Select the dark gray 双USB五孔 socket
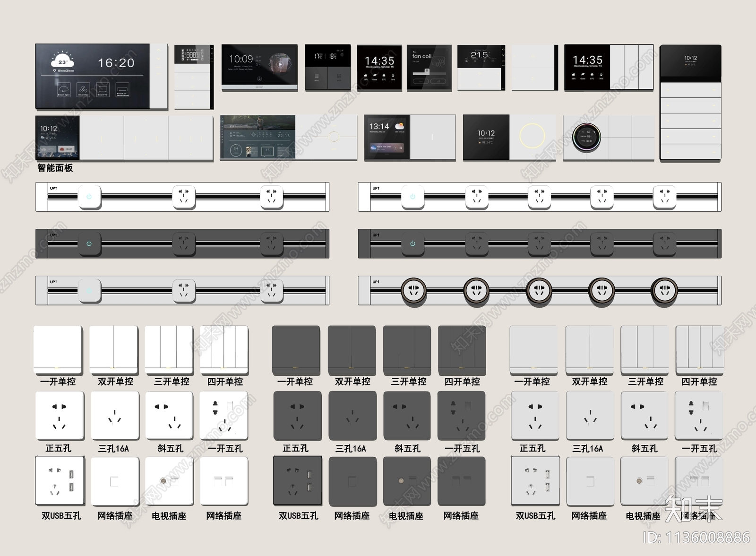 (x=298, y=481)
